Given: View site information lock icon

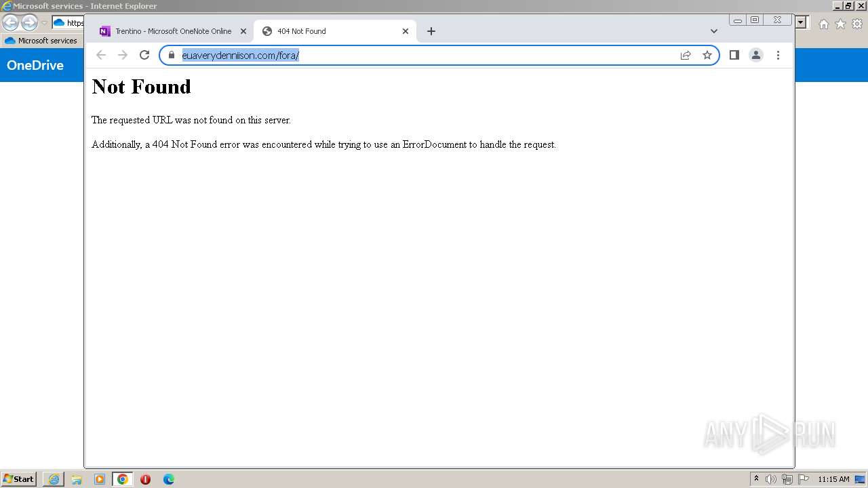Looking at the screenshot, I should click(172, 55).
